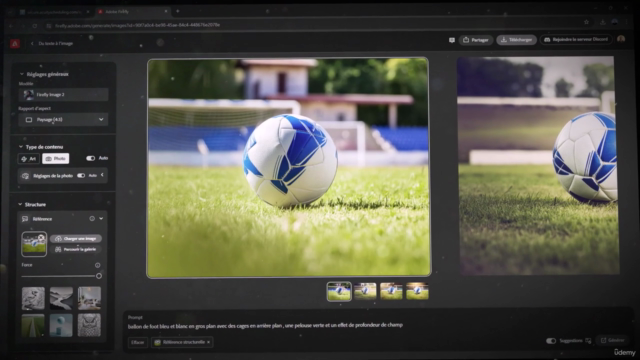Choose the first structure sample in top row

(x=33, y=298)
